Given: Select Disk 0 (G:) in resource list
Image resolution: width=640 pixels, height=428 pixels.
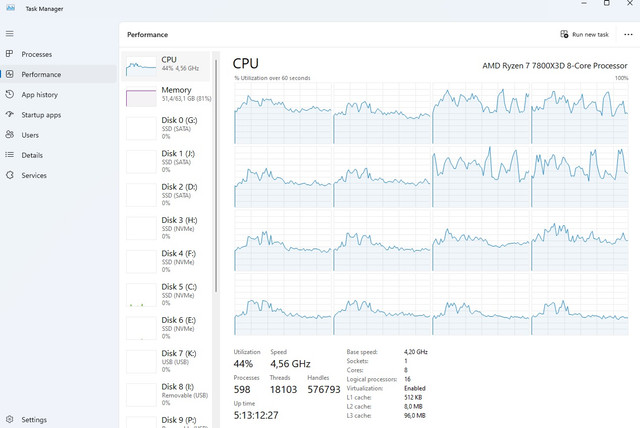Looking at the screenshot, I should point(167,129).
